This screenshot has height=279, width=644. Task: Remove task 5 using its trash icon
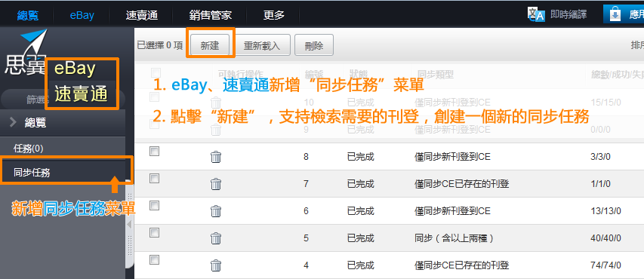pos(216,238)
